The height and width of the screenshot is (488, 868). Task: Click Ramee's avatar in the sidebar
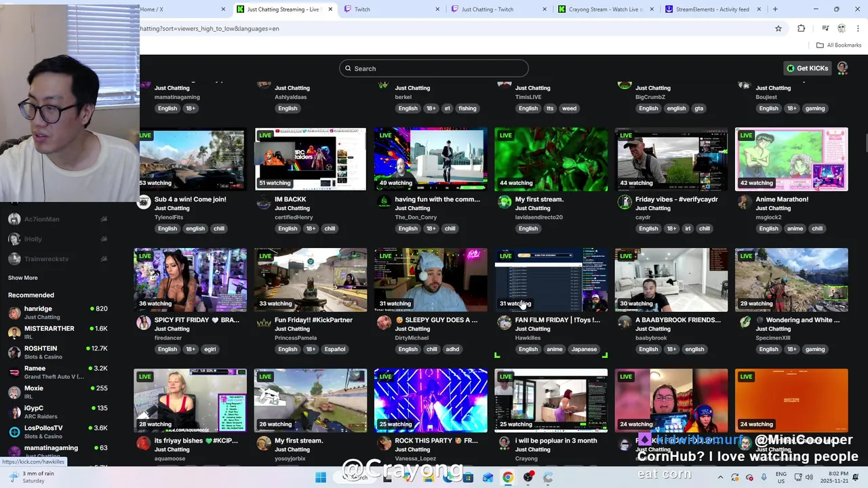click(14, 372)
